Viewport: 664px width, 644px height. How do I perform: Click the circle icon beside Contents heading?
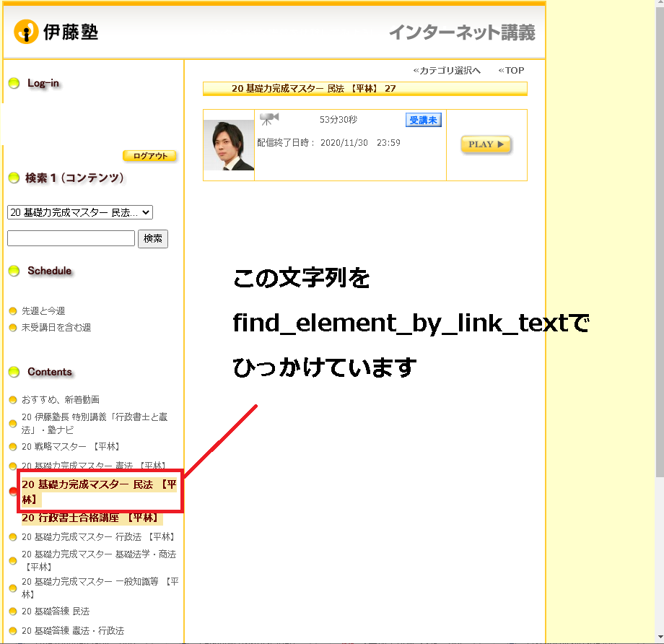pos(14,372)
